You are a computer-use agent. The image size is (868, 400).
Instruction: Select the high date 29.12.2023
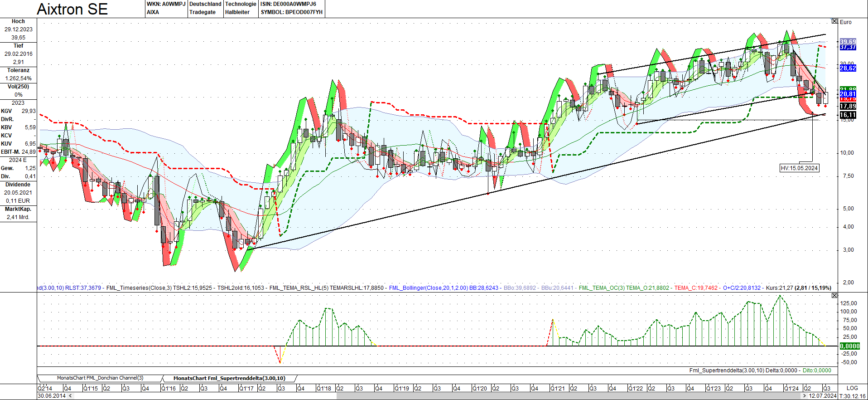click(19, 29)
